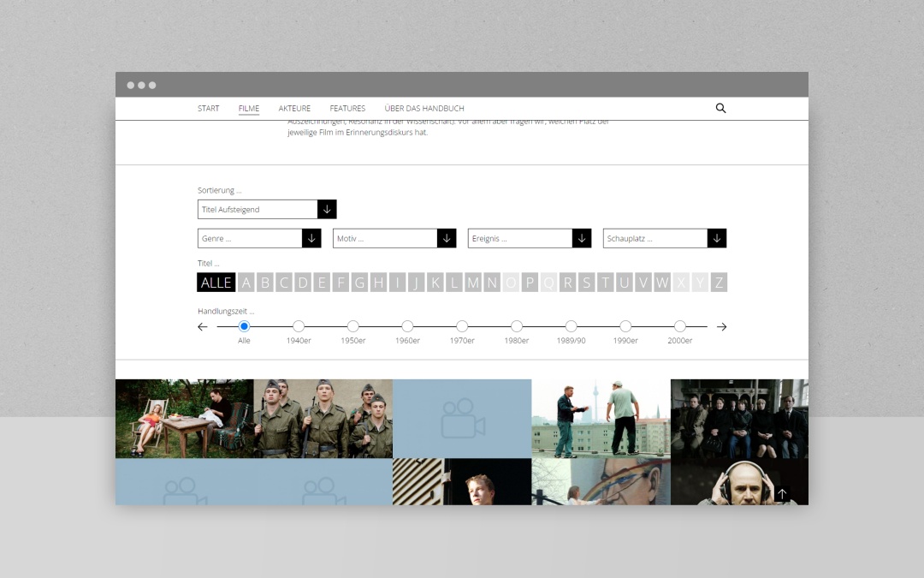Filter titles by letter W
This screenshot has height=578, width=924.
click(x=661, y=283)
